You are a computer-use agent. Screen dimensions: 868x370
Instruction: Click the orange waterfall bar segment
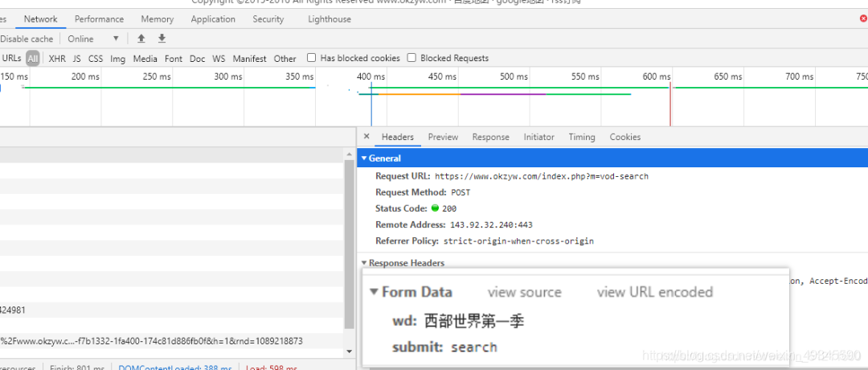coord(419,94)
